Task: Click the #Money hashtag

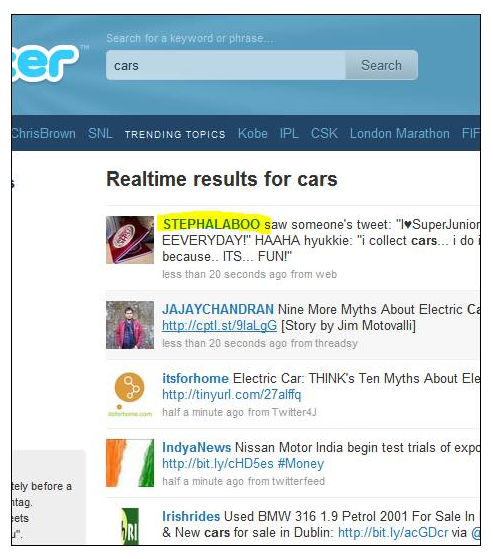Action: [301, 463]
